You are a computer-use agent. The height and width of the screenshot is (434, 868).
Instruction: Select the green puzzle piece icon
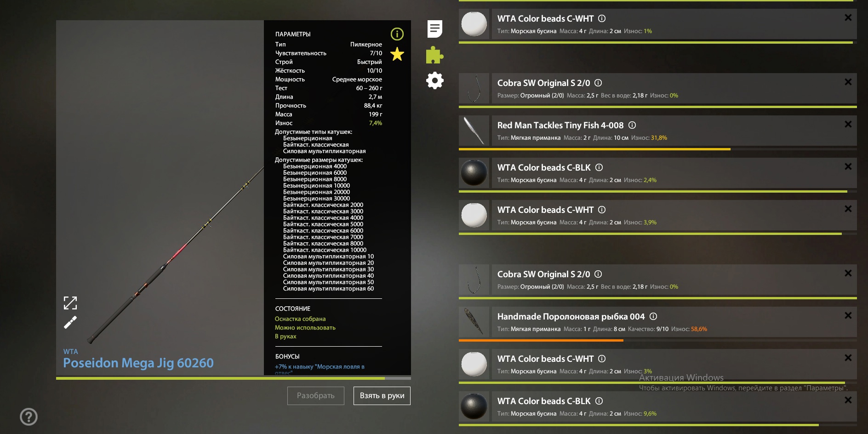coord(434,55)
